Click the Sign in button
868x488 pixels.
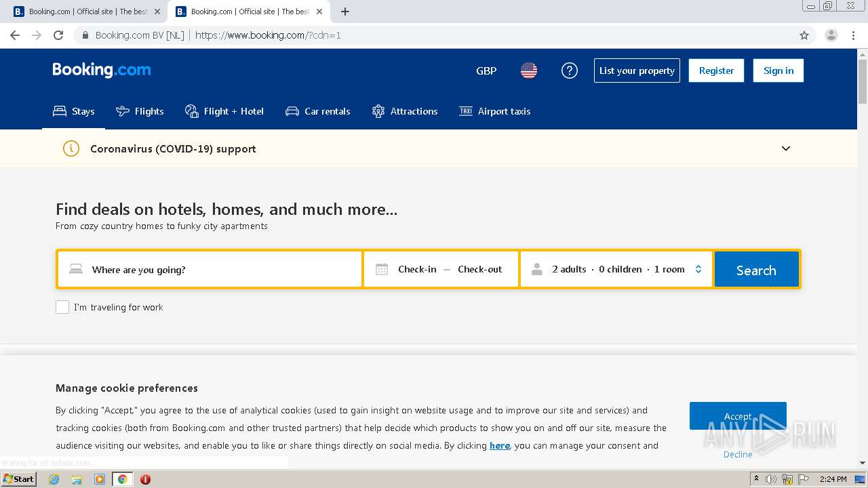pos(778,70)
